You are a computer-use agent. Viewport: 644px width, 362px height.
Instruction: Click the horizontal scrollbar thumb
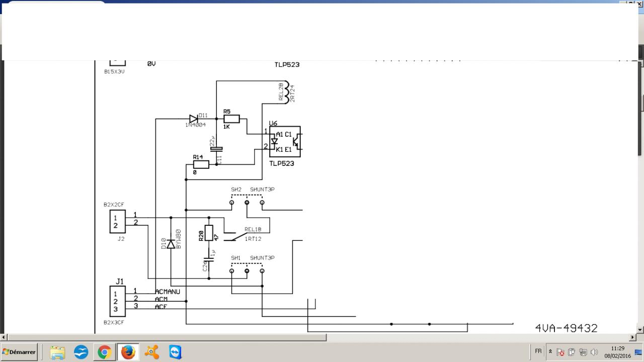tap(167, 337)
